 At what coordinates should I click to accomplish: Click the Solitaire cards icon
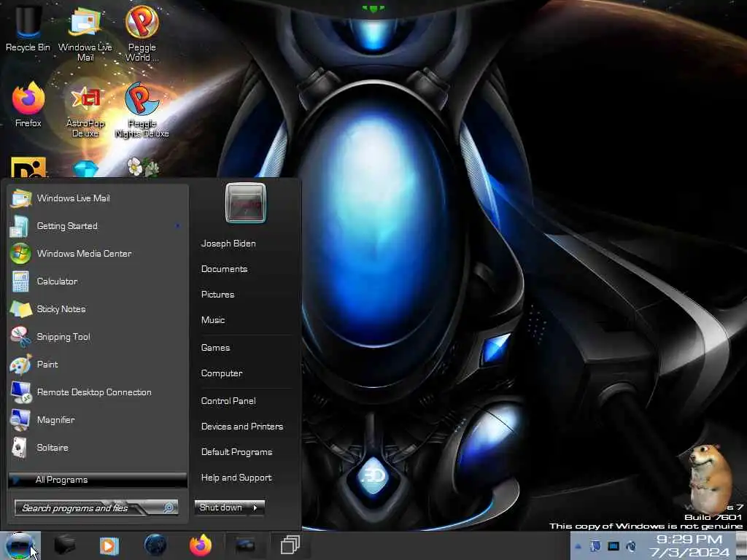19,448
